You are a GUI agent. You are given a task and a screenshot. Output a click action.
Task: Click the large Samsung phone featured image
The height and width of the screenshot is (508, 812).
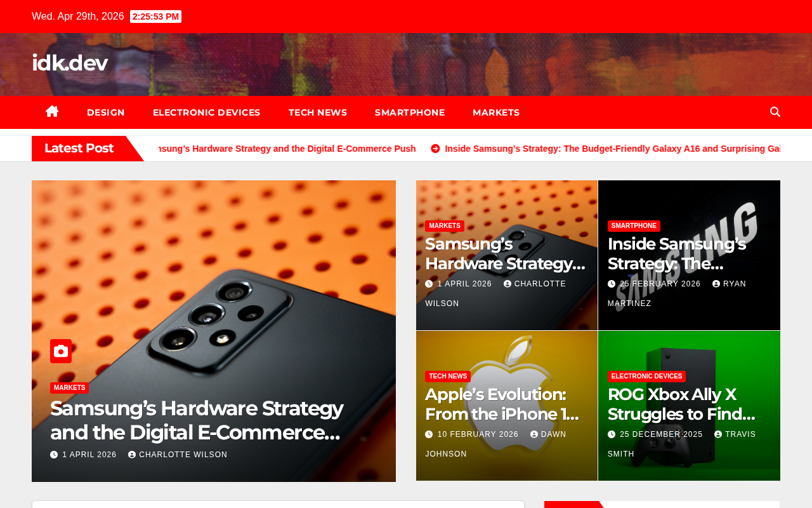pyautogui.click(x=214, y=267)
